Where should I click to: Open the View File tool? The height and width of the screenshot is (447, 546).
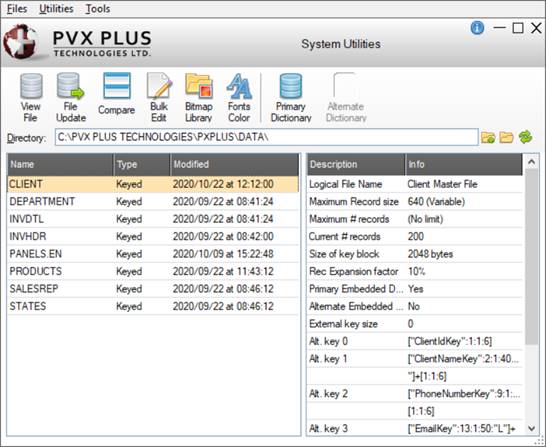(x=31, y=97)
